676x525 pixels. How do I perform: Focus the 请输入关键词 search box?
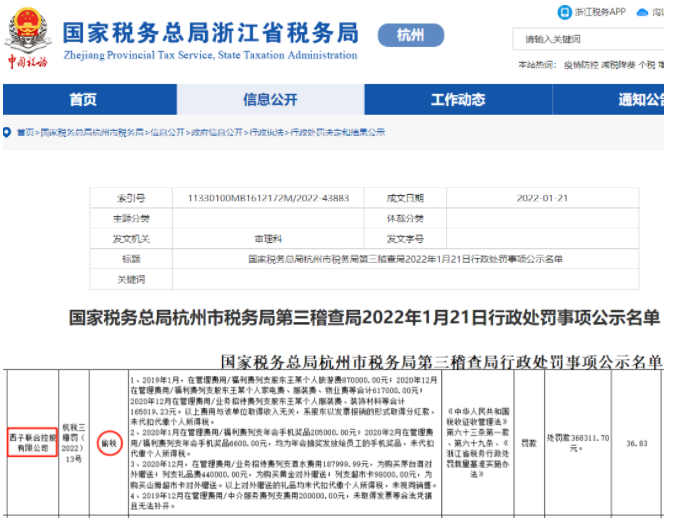[588, 39]
